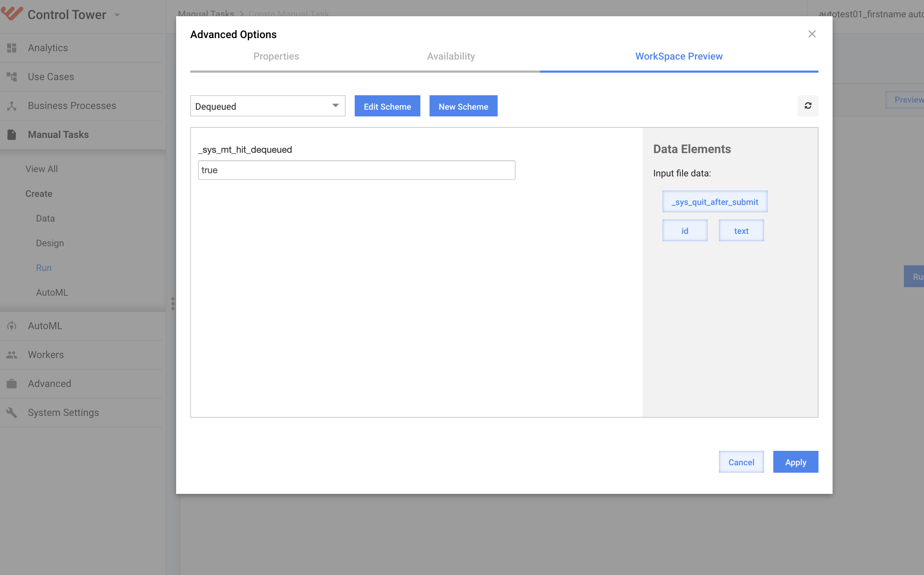Click the Analytics dashboard icon
Viewport: 924px width, 575px height.
point(12,48)
